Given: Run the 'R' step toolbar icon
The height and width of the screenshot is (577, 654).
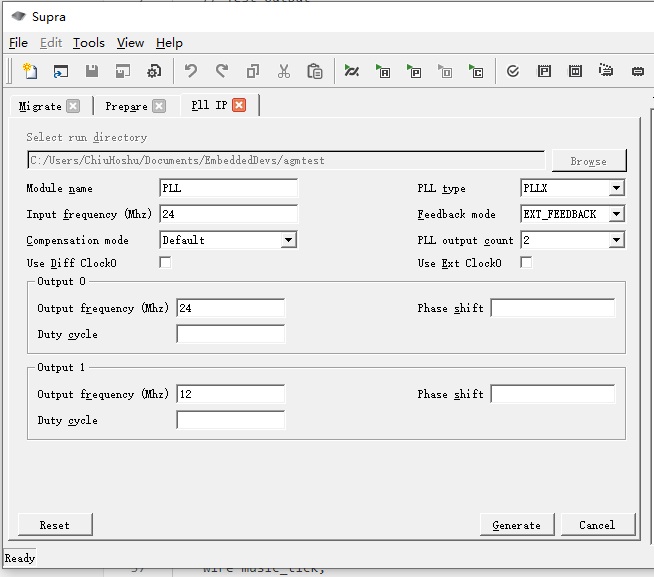Looking at the screenshot, I should [x=383, y=71].
